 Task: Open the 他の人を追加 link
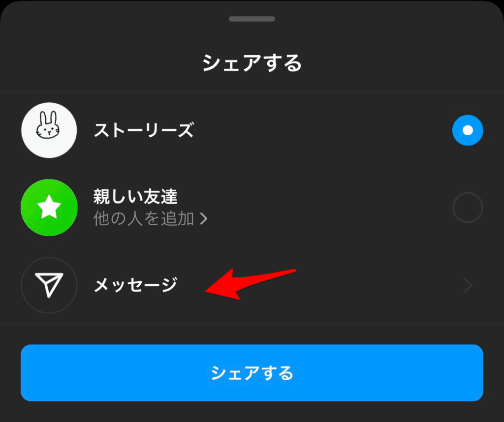[x=150, y=219]
